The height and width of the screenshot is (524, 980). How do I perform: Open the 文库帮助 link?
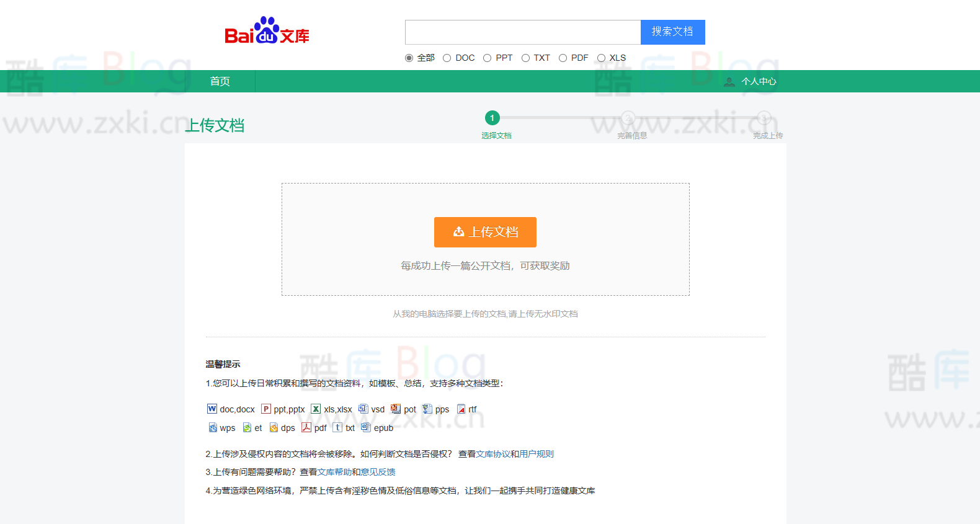(334, 472)
